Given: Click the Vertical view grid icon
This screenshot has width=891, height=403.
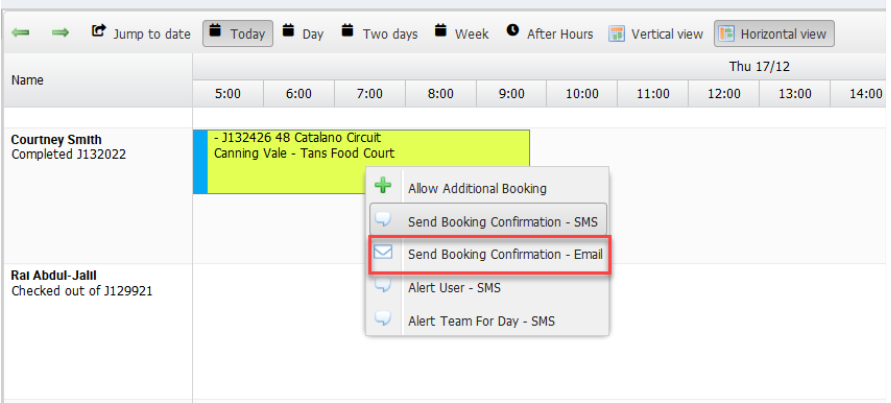Looking at the screenshot, I should coord(618,33).
